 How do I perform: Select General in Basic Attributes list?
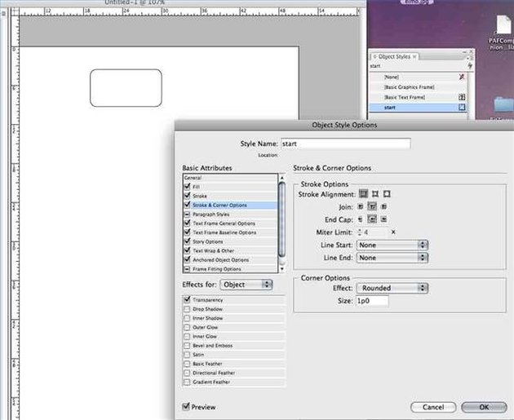[230, 178]
